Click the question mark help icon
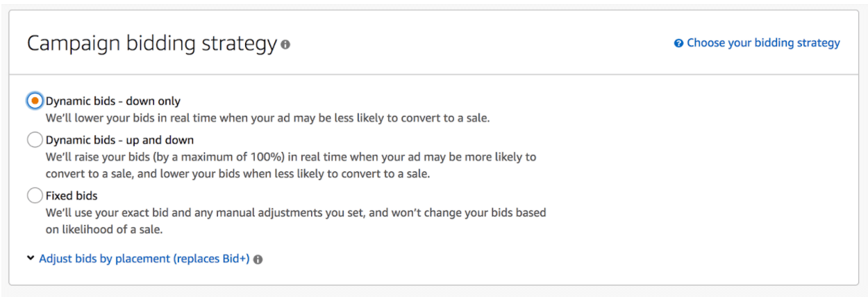This screenshot has height=297, width=868. [x=678, y=43]
